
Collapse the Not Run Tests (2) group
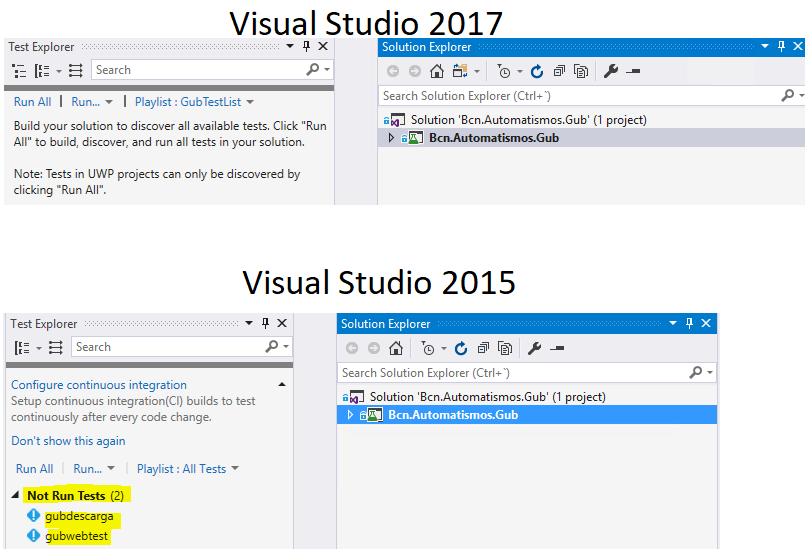coord(15,495)
